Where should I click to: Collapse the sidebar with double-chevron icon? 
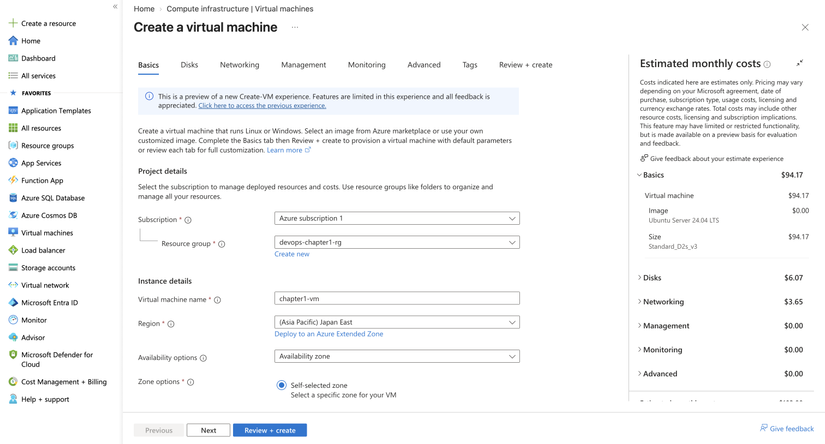tap(115, 6)
